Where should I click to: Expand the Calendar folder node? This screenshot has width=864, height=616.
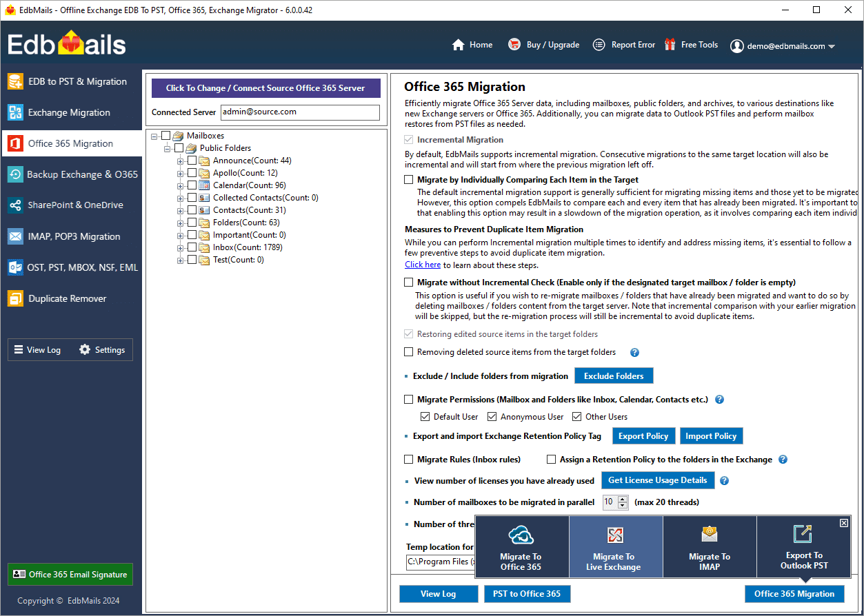click(180, 185)
